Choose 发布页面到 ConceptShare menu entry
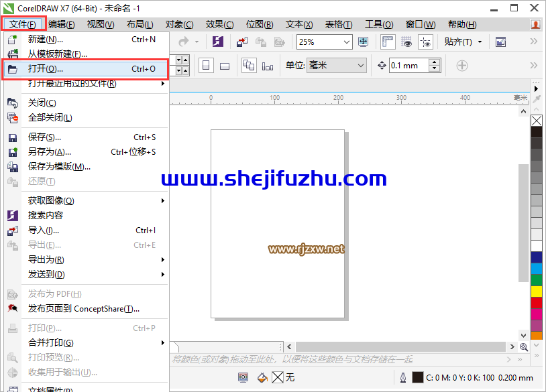This screenshot has width=546, height=392. (x=87, y=308)
